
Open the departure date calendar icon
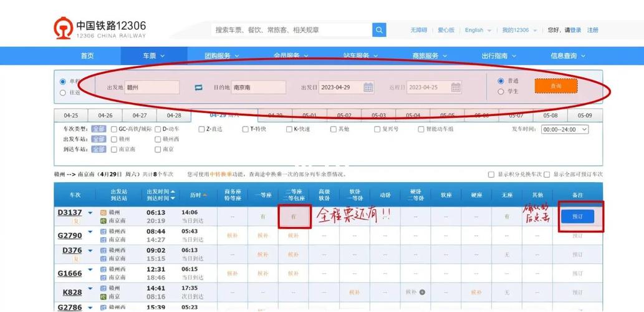click(368, 87)
